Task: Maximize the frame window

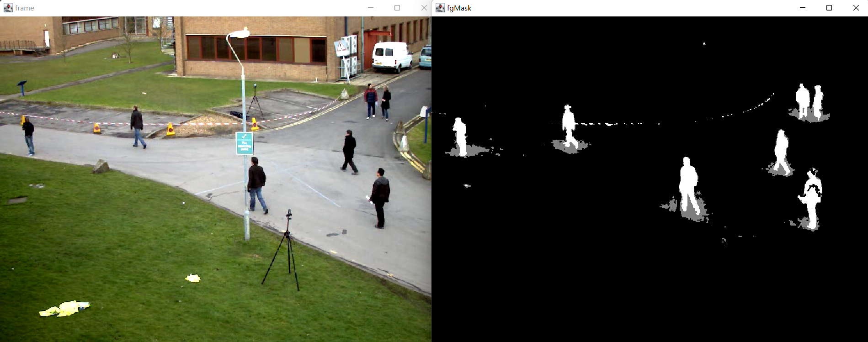Action: [397, 8]
